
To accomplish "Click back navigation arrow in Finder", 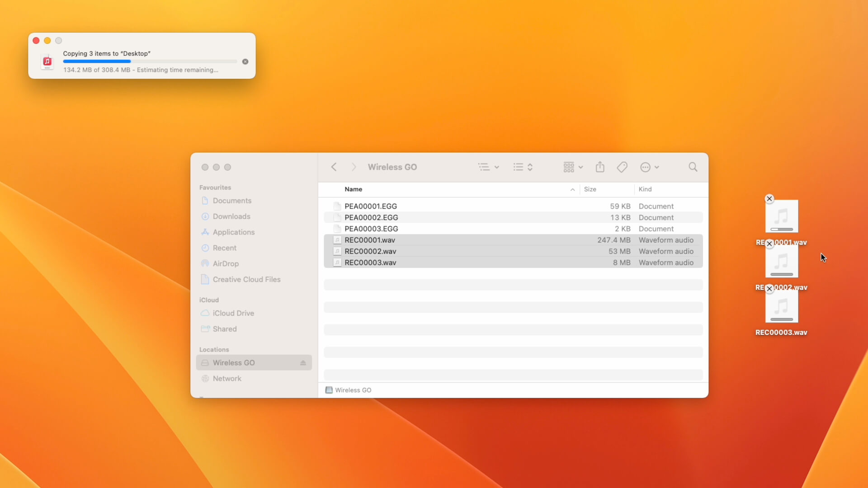I will tap(335, 167).
